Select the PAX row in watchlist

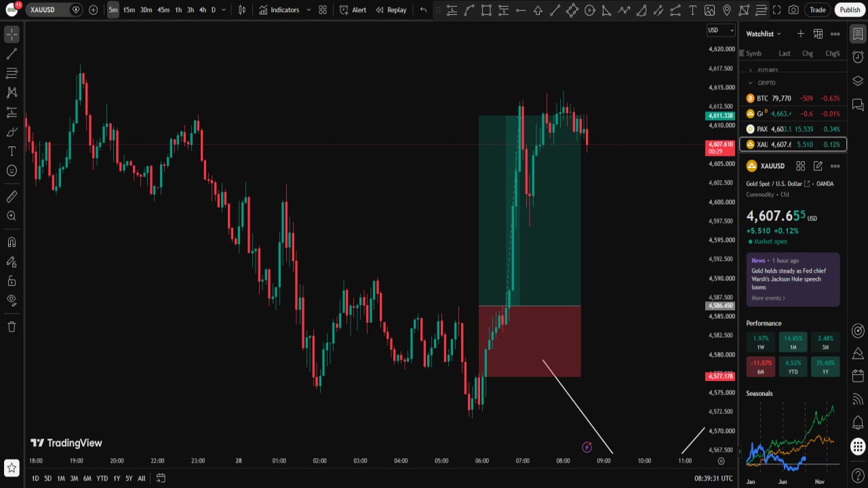pyautogui.click(x=793, y=129)
